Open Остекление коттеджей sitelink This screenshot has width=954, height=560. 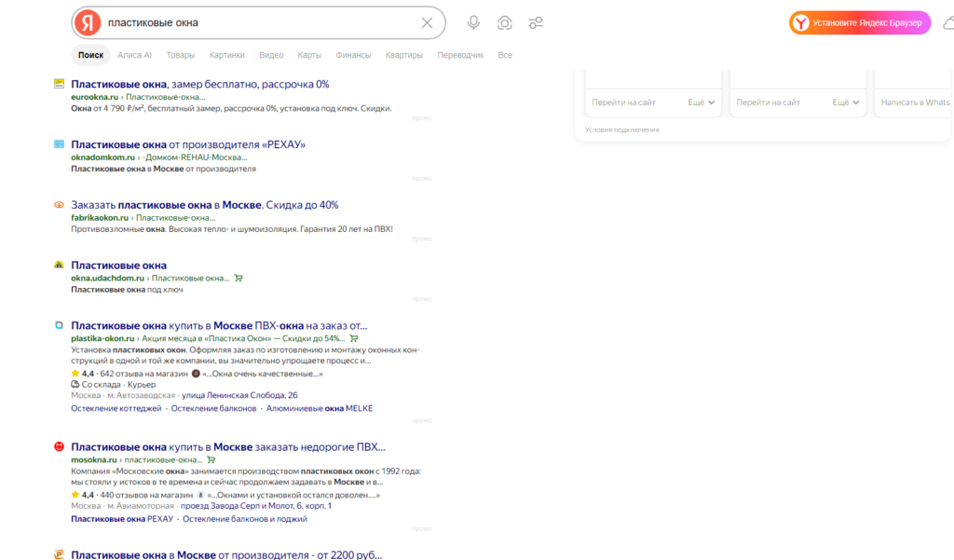[116, 408]
